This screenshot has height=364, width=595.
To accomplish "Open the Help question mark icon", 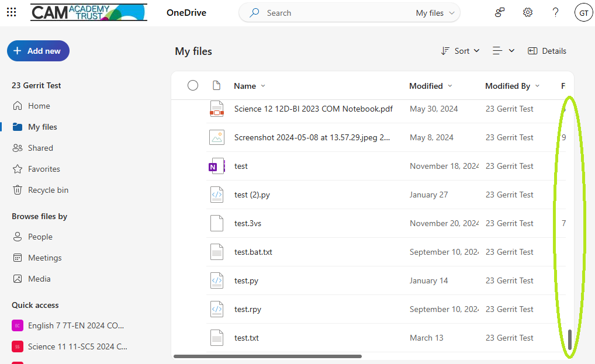I will pyautogui.click(x=555, y=12).
